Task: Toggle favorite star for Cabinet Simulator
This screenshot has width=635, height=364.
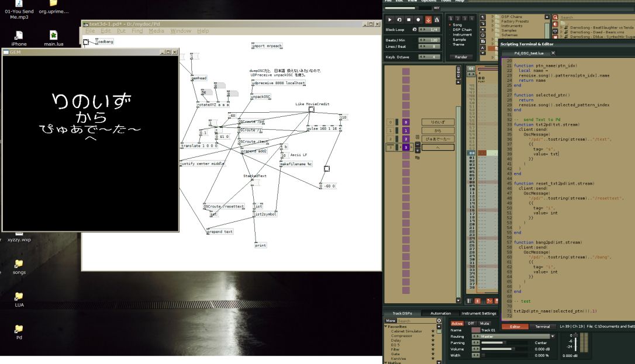Action: [x=433, y=331]
